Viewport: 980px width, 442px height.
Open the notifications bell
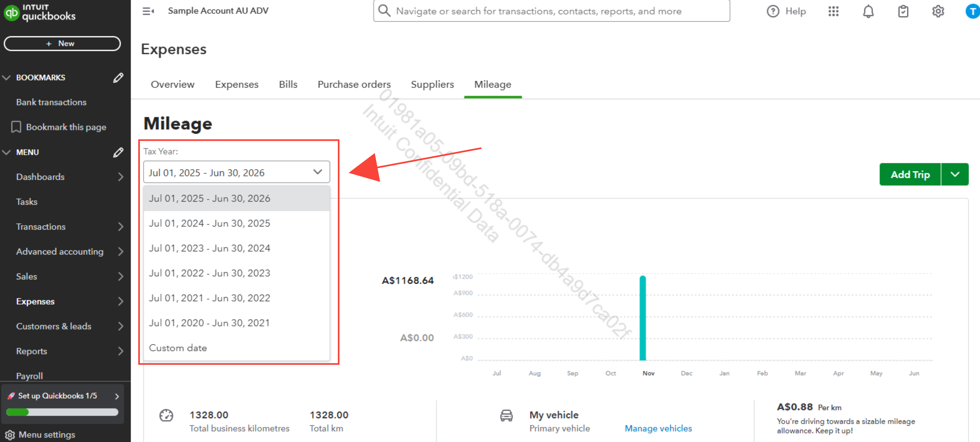click(868, 11)
